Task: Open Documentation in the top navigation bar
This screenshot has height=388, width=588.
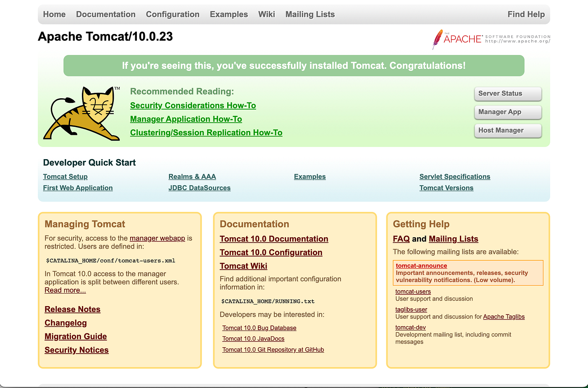Action: [106, 14]
